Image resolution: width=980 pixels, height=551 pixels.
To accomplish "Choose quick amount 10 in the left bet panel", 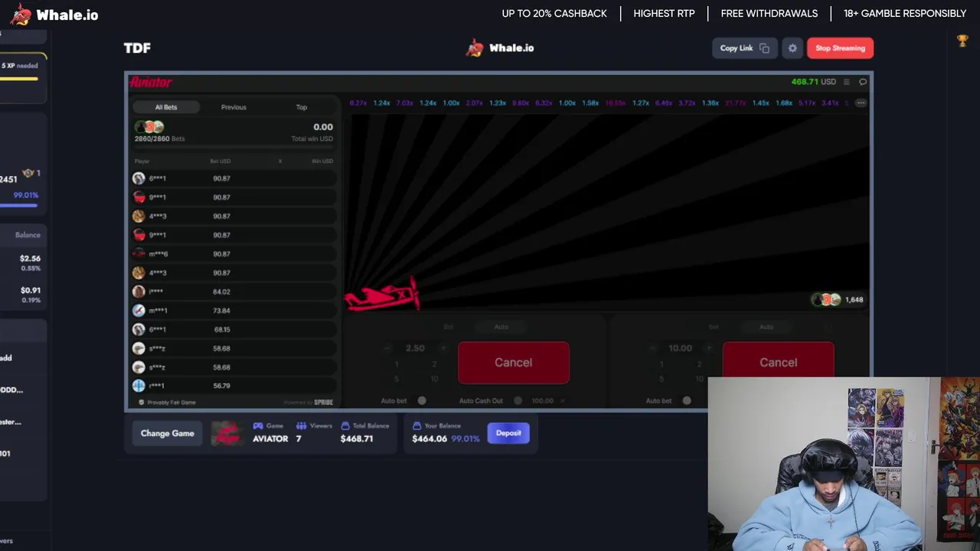I will (434, 379).
